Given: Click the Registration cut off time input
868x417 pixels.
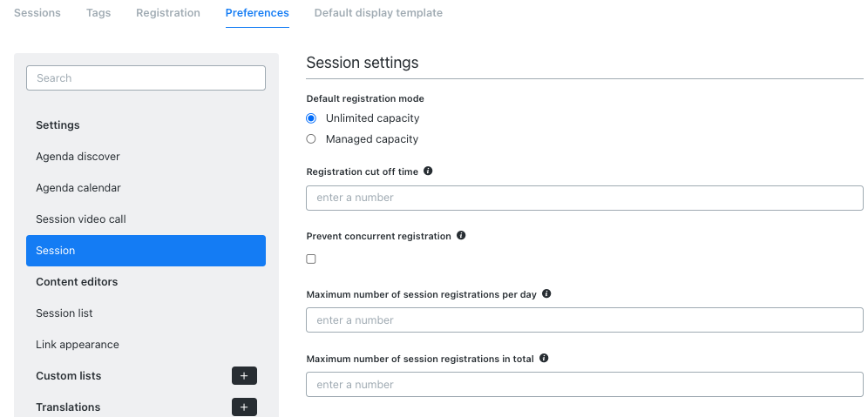Looking at the screenshot, I should [x=585, y=198].
